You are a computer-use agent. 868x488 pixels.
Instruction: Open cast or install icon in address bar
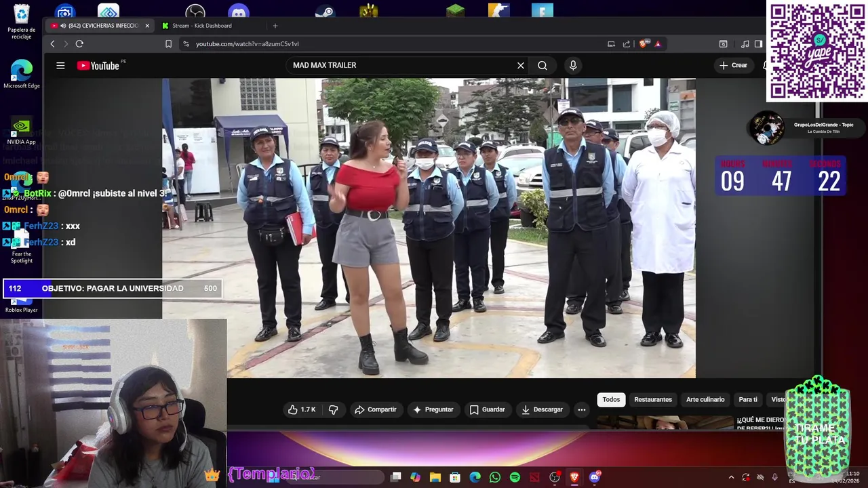(611, 44)
